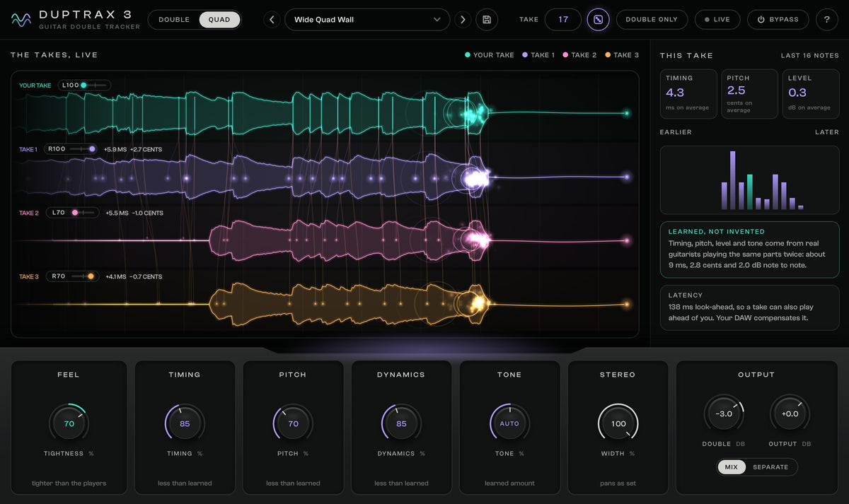Viewport: 849px width, 504px height.
Task: Click the earlier/later timing histogram
Action: (x=749, y=180)
